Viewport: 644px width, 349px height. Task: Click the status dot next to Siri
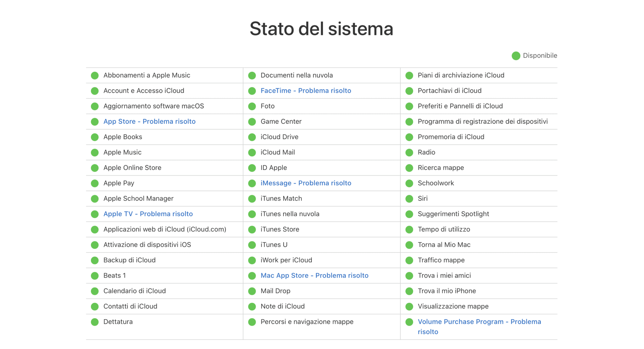(409, 199)
